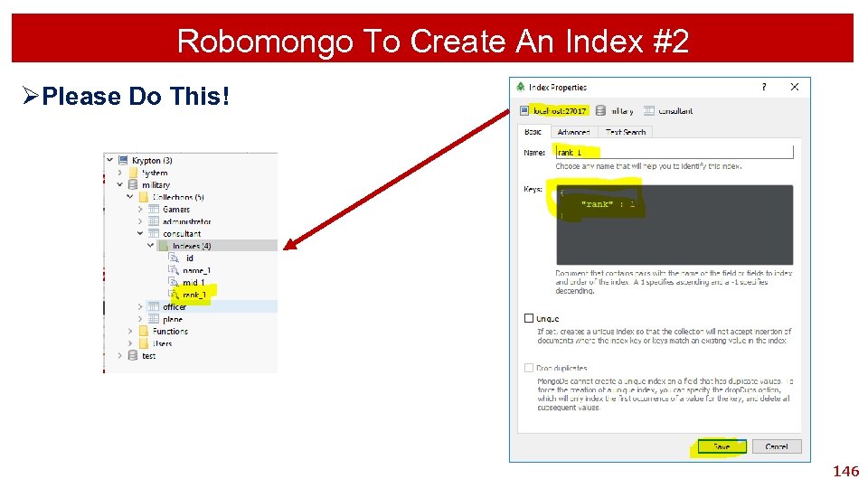Click the mid_1 index icon

(174, 282)
